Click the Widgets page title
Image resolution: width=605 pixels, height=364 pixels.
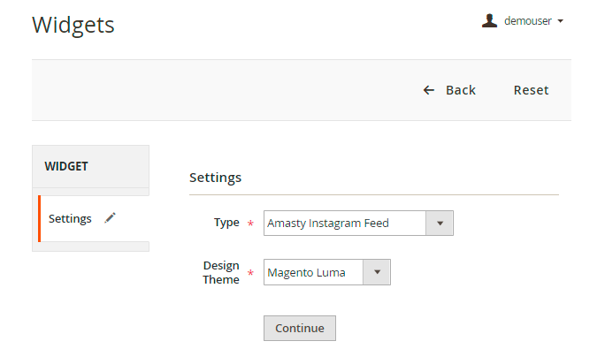73,25
